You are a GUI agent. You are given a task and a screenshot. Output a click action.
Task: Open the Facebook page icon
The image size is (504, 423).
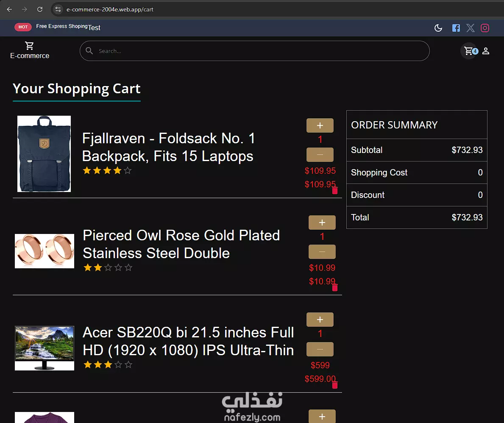click(x=456, y=28)
